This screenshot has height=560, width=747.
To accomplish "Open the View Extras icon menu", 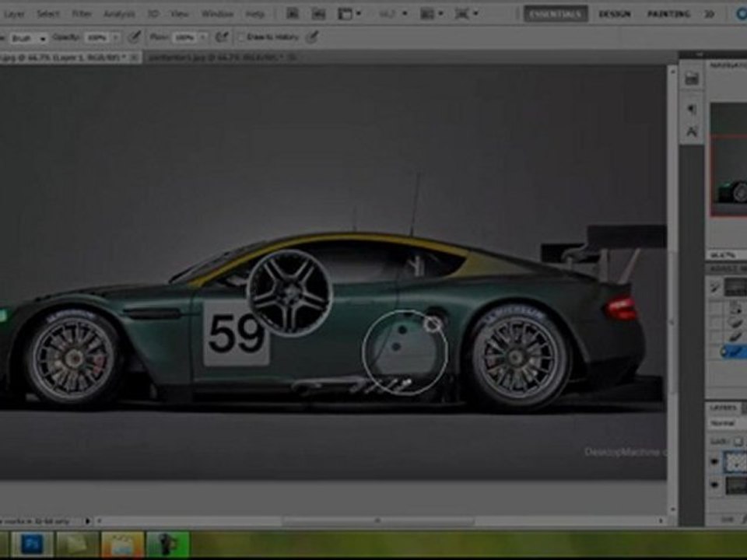I will (345, 14).
